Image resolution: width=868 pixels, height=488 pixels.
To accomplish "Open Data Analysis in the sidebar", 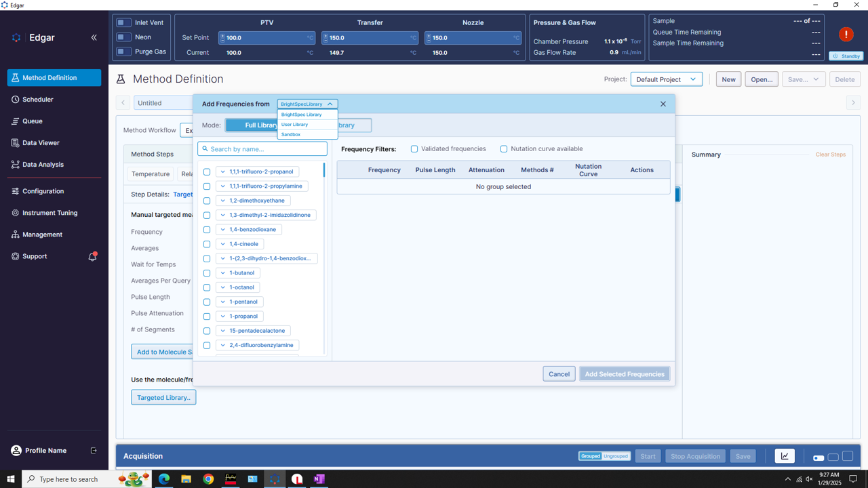I will tap(54, 165).
